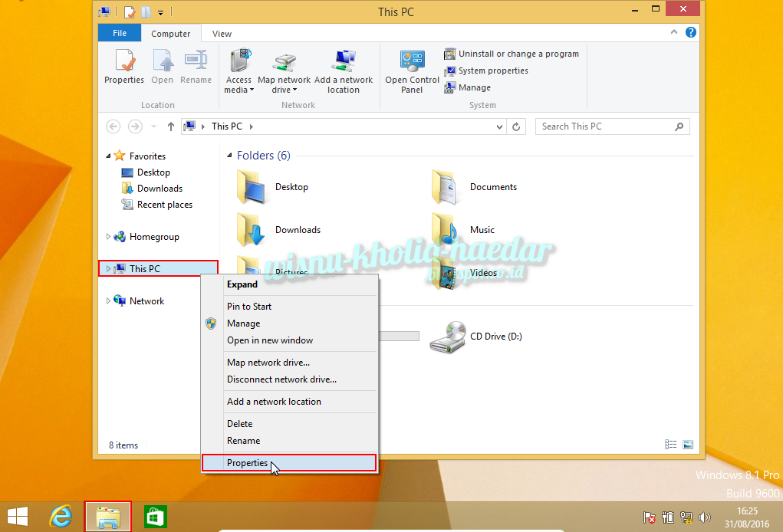Go up one level in the address bar

[169, 126]
